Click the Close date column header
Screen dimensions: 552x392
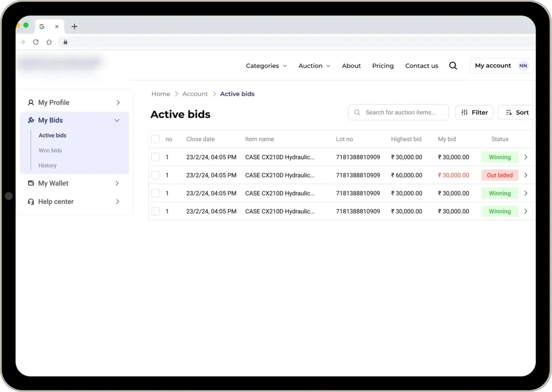[200, 139]
